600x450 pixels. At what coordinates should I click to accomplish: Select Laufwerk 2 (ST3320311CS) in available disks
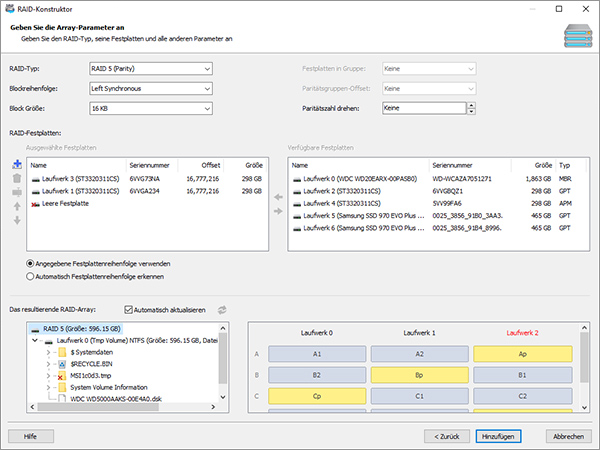click(438, 191)
